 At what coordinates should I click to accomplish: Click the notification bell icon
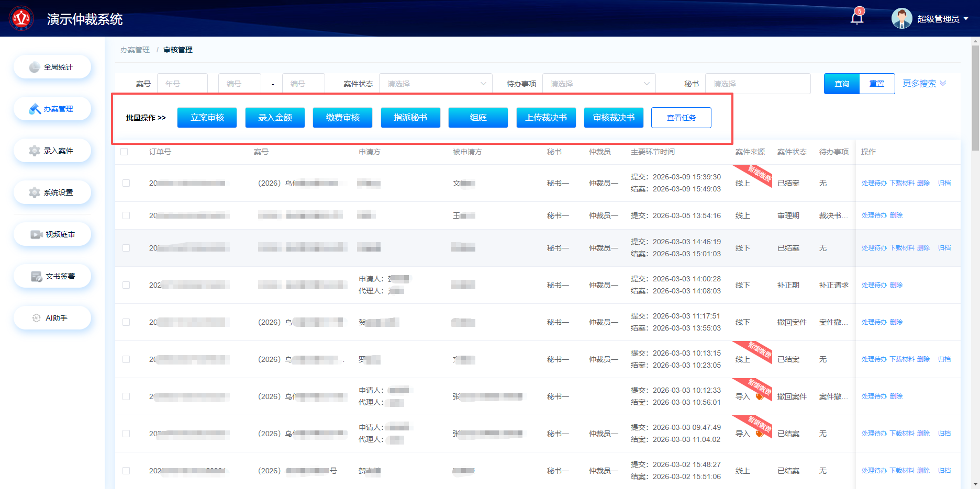coord(856,19)
